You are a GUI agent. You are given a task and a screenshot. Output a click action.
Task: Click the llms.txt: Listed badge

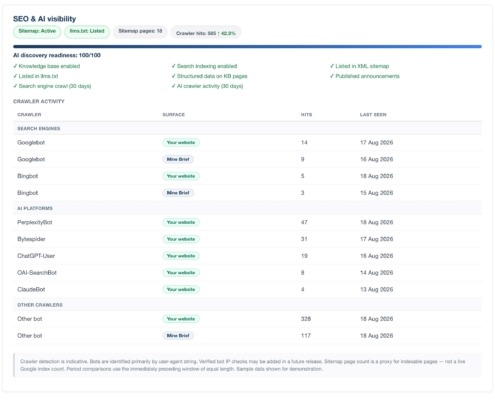click(87, 31)
